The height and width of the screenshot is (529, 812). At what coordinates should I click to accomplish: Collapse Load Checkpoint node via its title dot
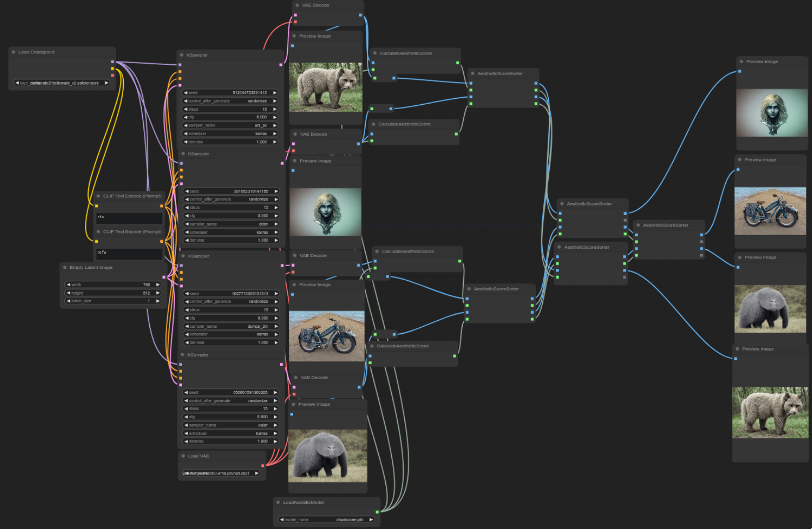click(x=13, y=52)
